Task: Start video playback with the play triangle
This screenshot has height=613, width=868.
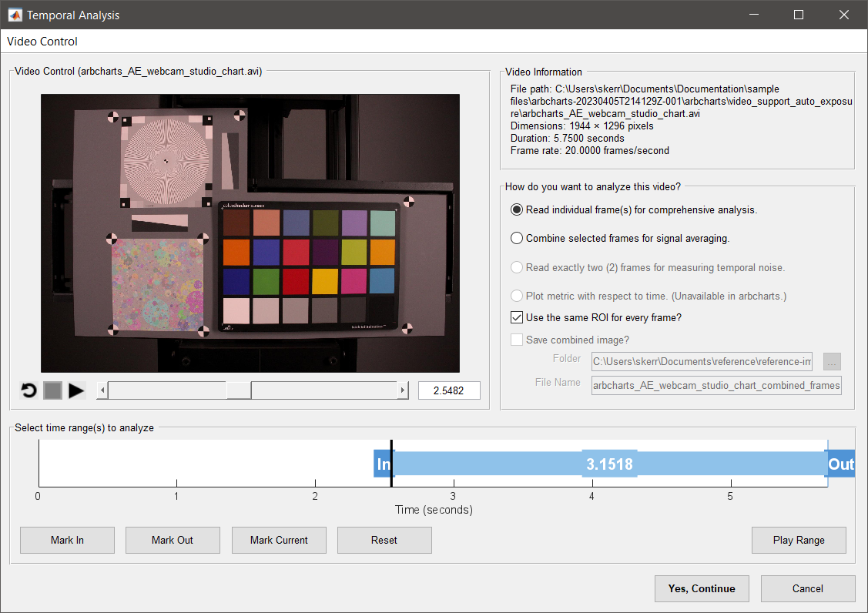Action: pyautogui.click(x=76, y=390)
